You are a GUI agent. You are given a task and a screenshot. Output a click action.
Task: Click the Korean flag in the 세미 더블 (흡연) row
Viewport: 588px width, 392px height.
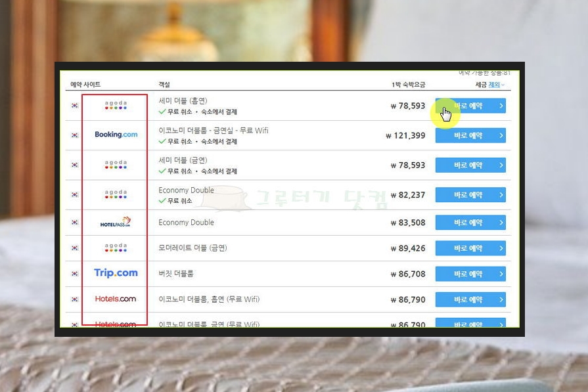point(75,106)
